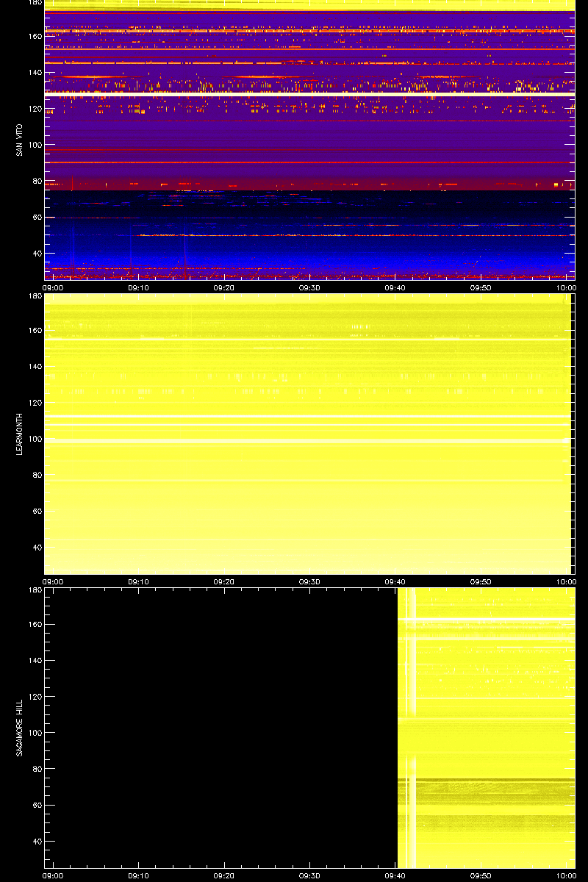Screen dimensions: 588x882
Task: Select the 09:50 time label under San Vito
Action: pos(481,288)
